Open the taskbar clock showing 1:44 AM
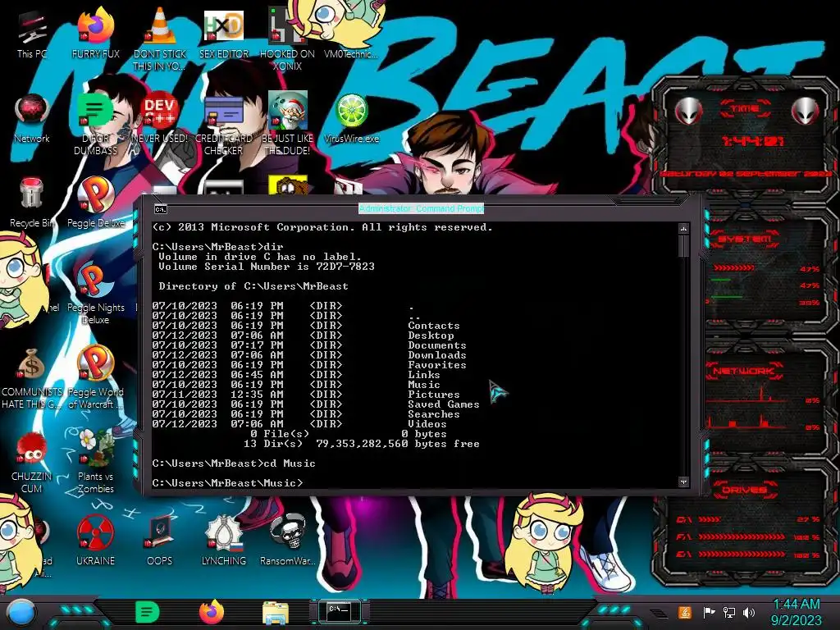 796,612
